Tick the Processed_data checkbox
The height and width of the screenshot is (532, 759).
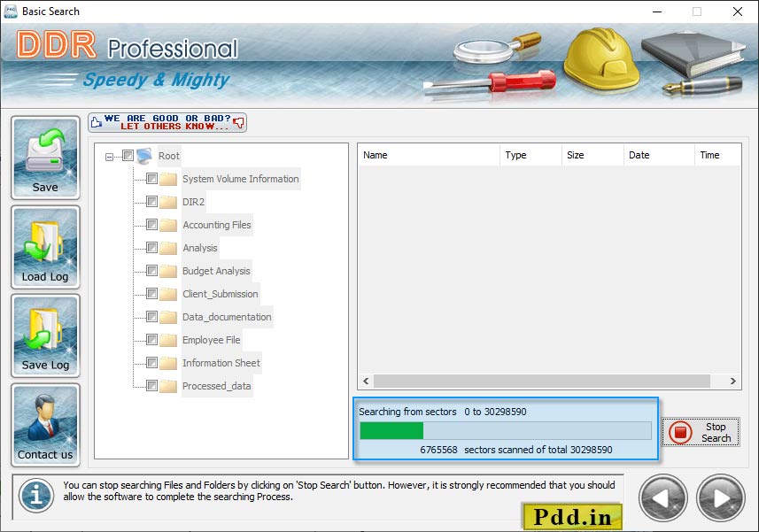click(x=151, y=385)
